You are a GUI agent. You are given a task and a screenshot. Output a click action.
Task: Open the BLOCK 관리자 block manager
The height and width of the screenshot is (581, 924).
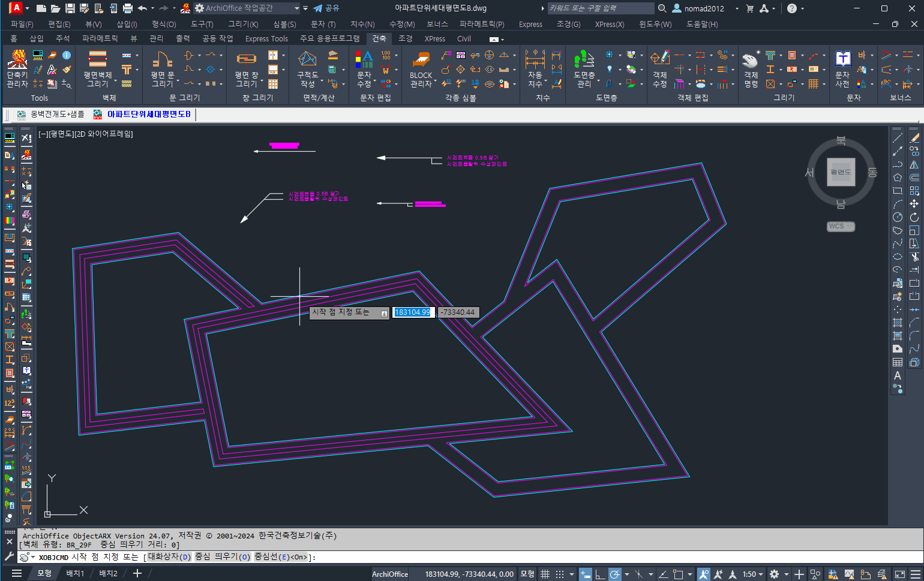(421, 68)
